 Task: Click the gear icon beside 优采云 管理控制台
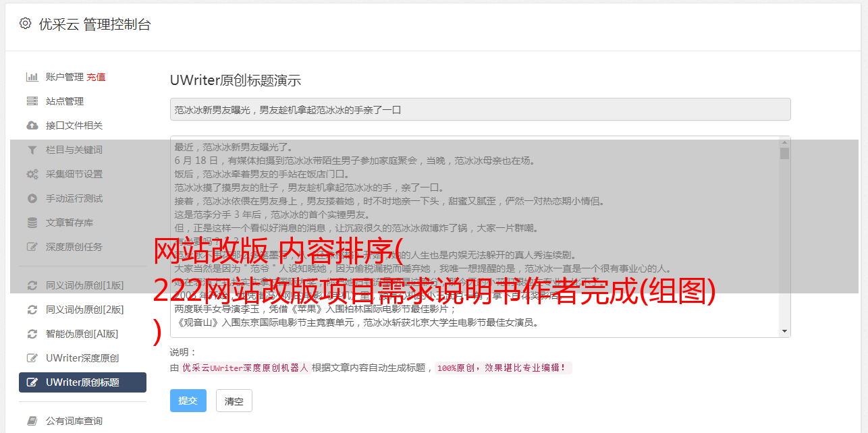25,24
